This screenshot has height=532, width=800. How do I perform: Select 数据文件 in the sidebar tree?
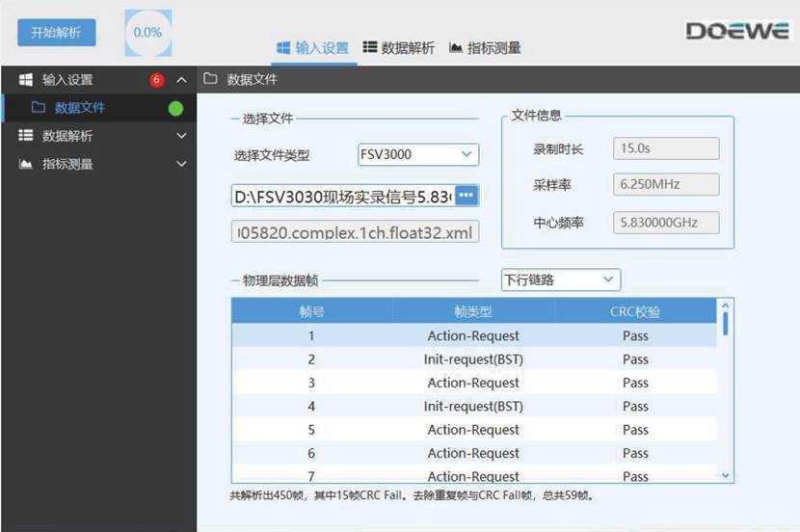[x=79, y=108]
